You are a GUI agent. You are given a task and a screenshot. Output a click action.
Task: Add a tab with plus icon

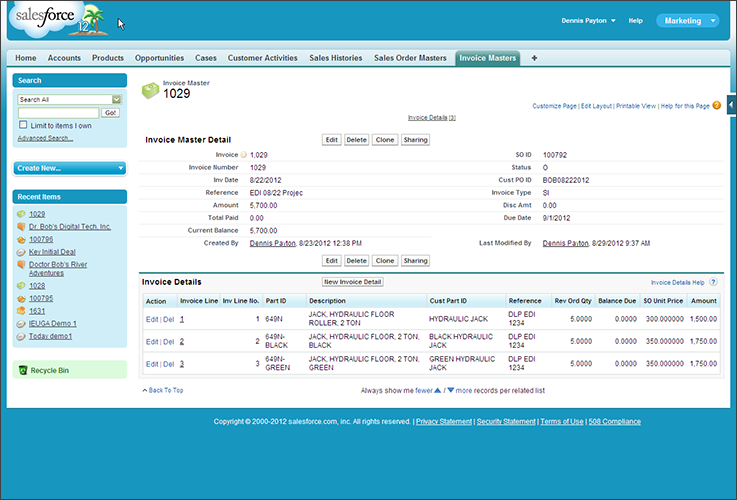(x=534, y=58)
